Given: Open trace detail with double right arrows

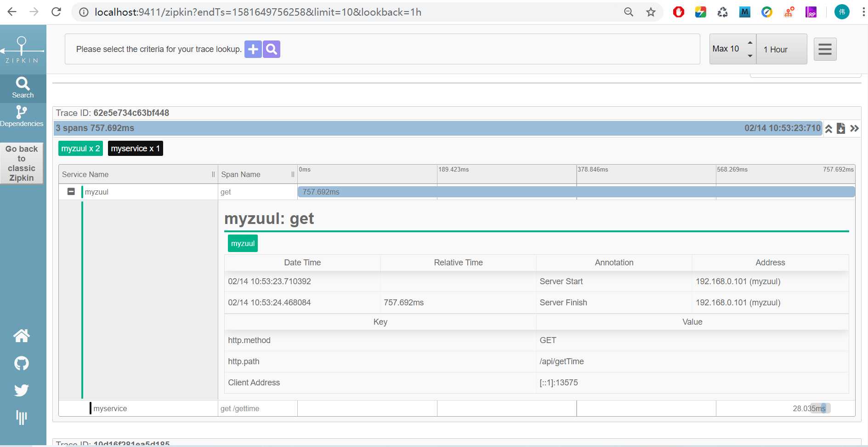Looking at the screenshot, I should pos(854,128).
